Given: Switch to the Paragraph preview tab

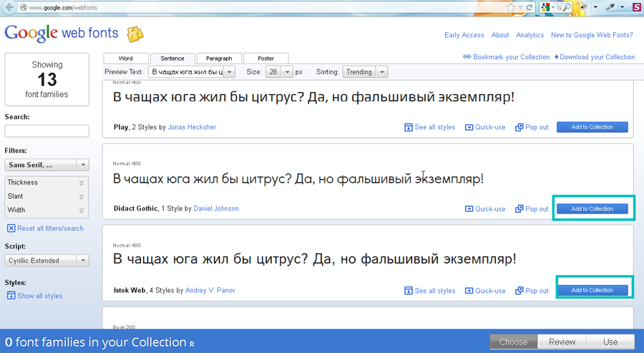Looking at the screenshot, I should (x=219, y=58).
